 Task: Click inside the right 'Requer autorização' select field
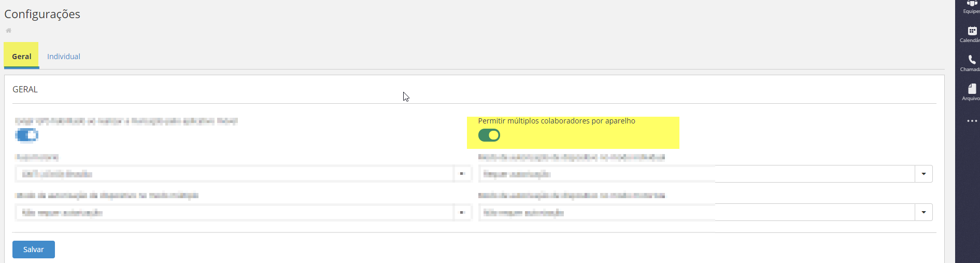[x=694, y=174]
